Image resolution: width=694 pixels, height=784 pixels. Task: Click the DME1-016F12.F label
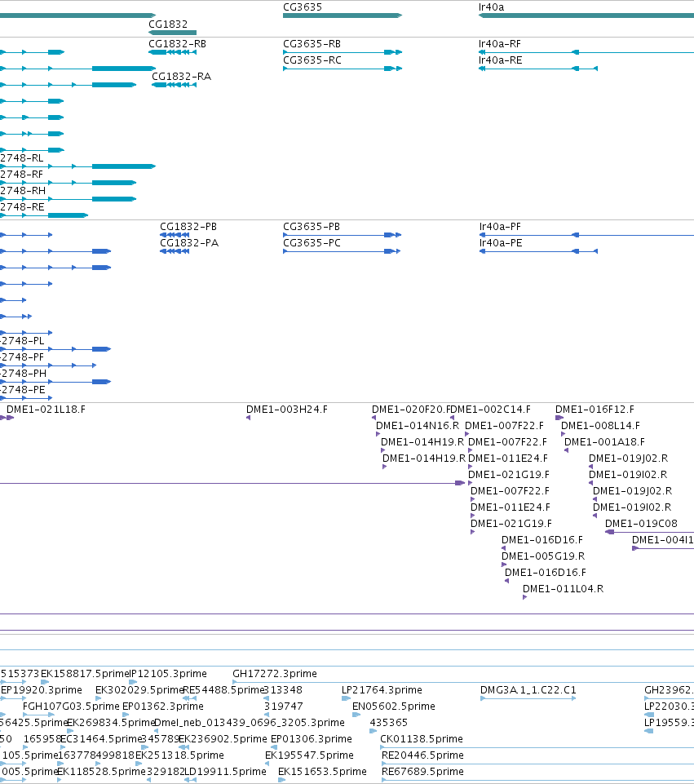tap(595, 410)
